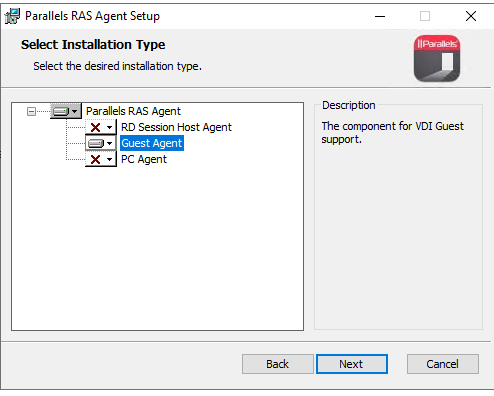The height and width of the screenshot is (396, 494).
Task: Collapse the Parallels RAS Agent tree node
Action: [31, 111]
